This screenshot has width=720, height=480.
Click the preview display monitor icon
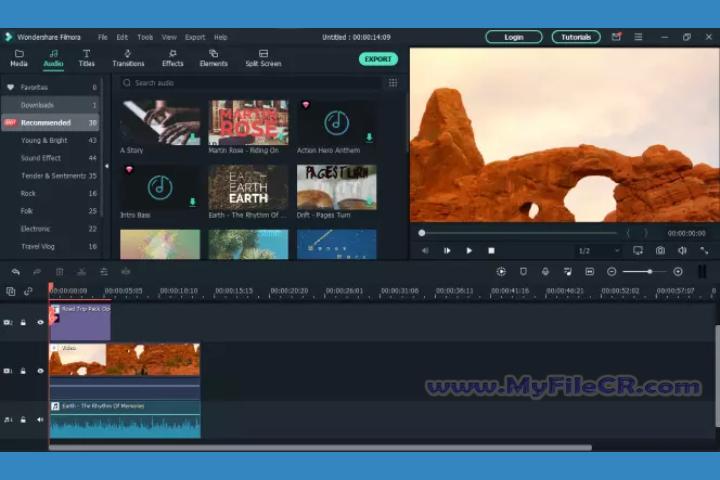638,250
